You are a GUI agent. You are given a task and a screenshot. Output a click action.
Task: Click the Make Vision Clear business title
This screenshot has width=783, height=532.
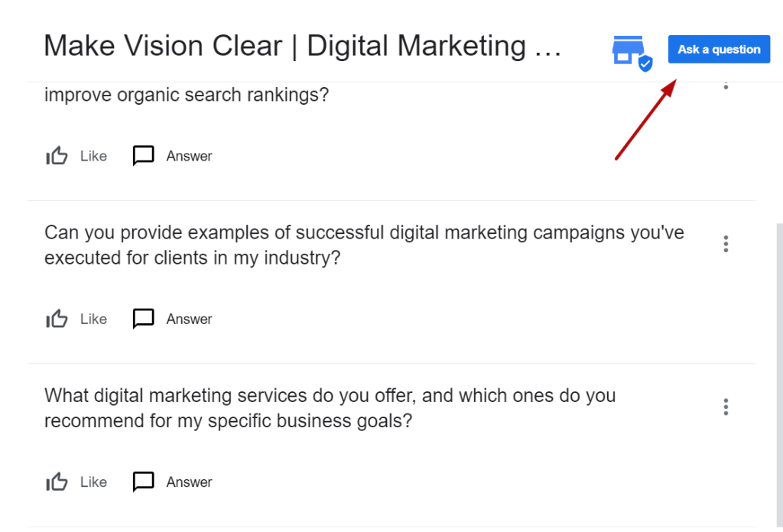[303, 47]
